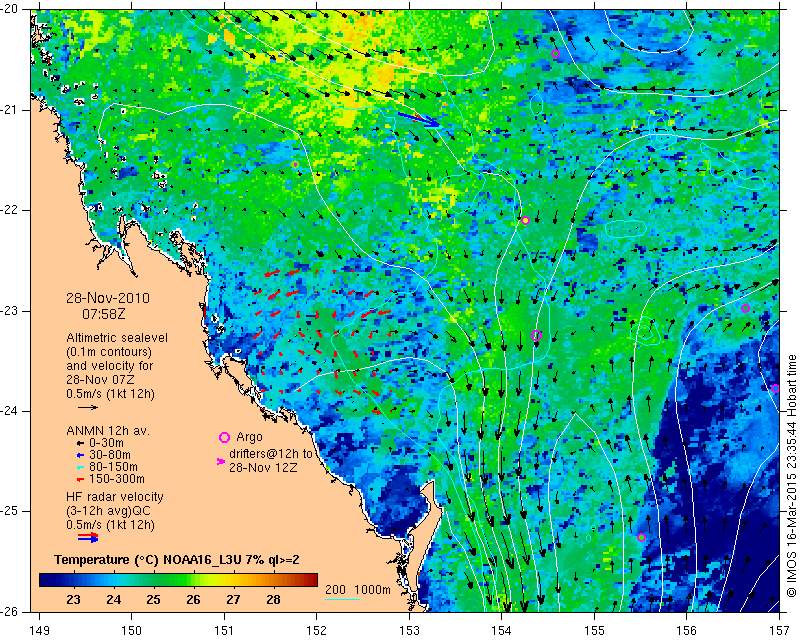
Task: Click the (0.1m contours) legend line
Action: [109, 352]
